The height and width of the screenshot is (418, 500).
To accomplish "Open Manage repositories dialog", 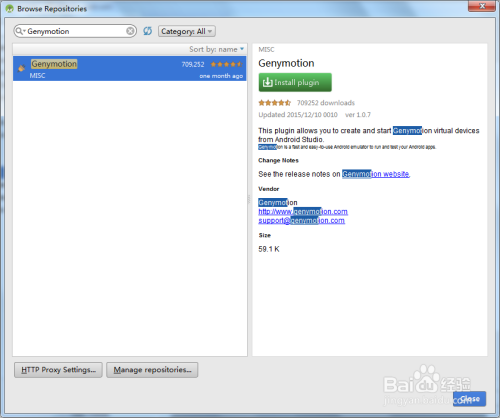I will click(x=152, y=370).
